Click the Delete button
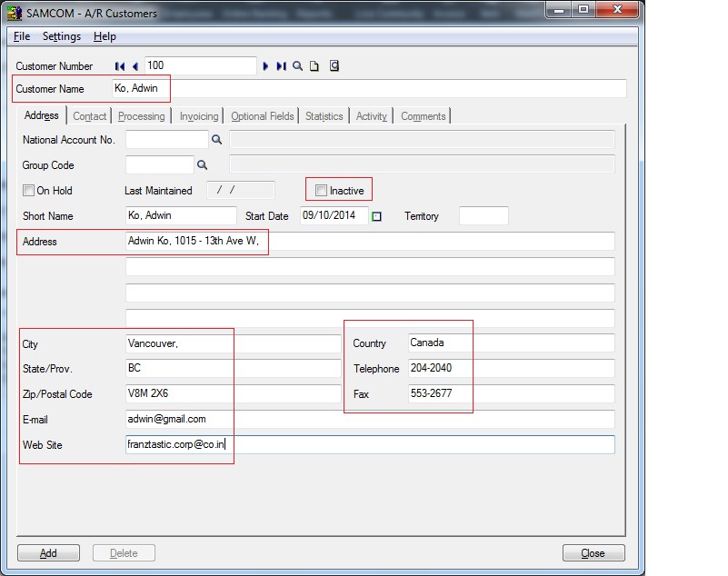Viewport: 728px width, 576px height. tap(124, 552)
